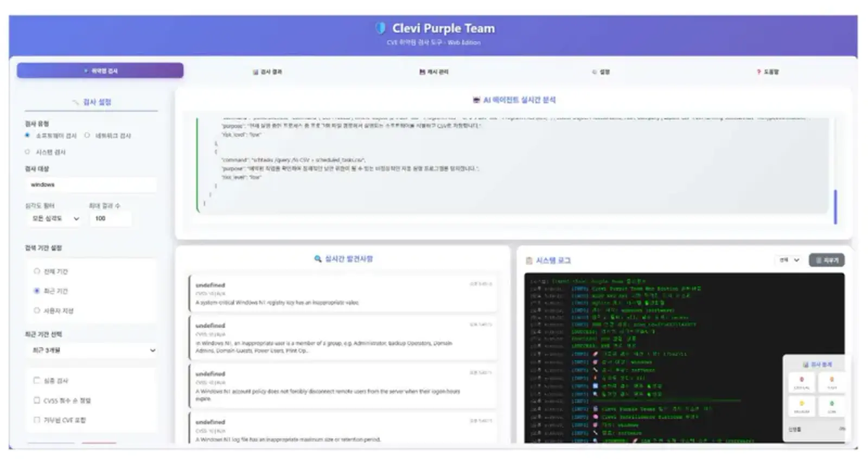Click the scrollbar in the AI analysis panel
The width and height of the screenshot is (868, 459).
click(x=835, y=206)
